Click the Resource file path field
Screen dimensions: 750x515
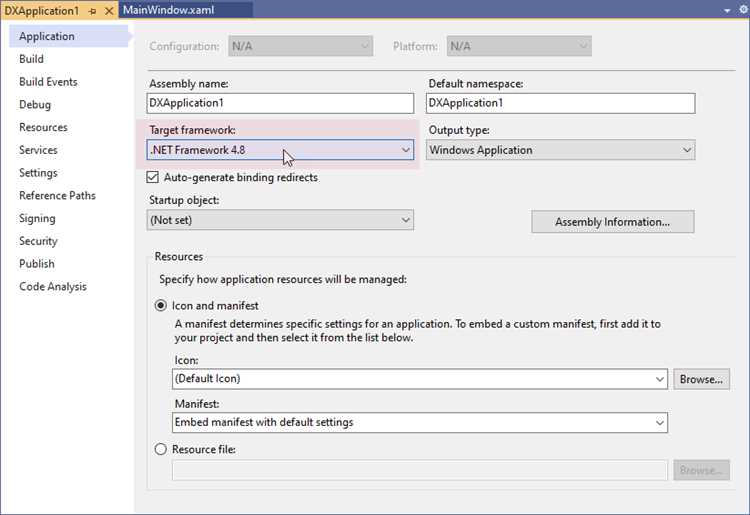(420, 470)
